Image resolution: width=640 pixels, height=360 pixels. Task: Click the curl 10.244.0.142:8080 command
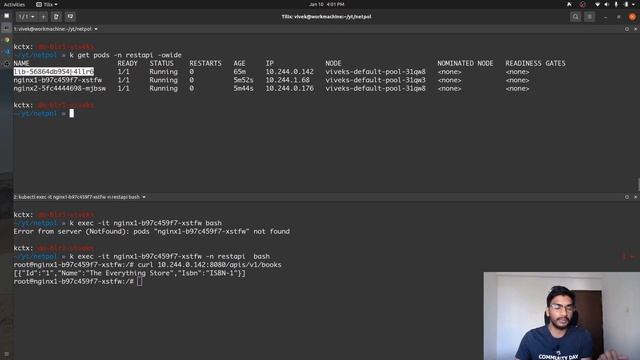click(x=209, y=265)
